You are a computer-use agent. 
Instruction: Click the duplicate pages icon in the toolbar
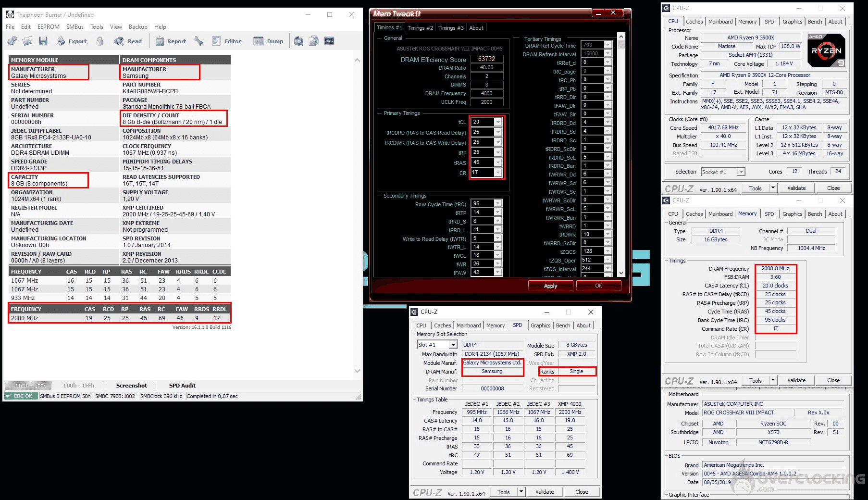point(314,41)
